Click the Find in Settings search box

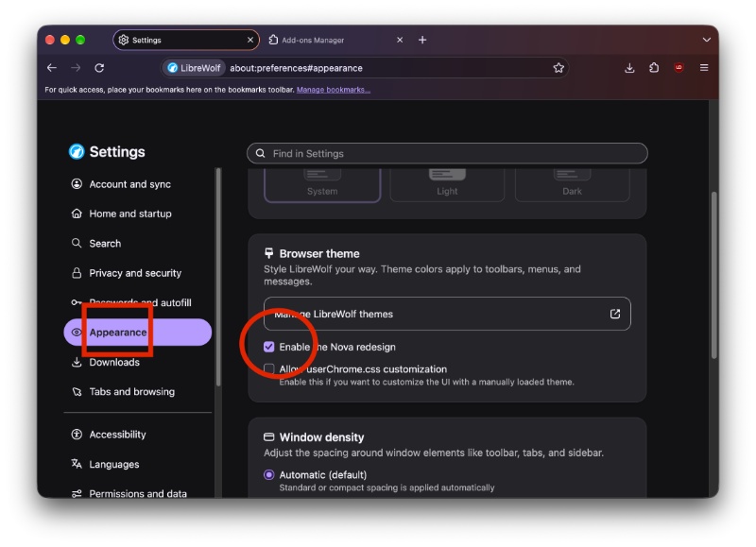pyautogui.click(x=447, y=153)
